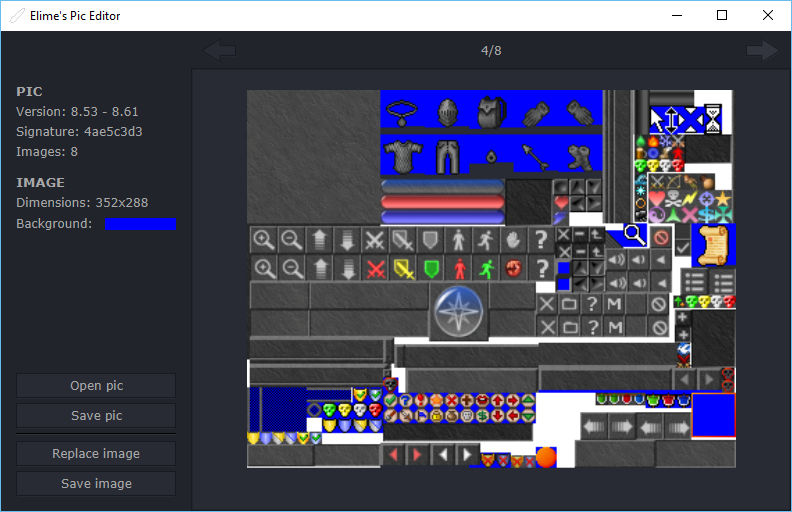Choose Replace image
The width and height of the screenshot is (792, 512).
point(96,453)
